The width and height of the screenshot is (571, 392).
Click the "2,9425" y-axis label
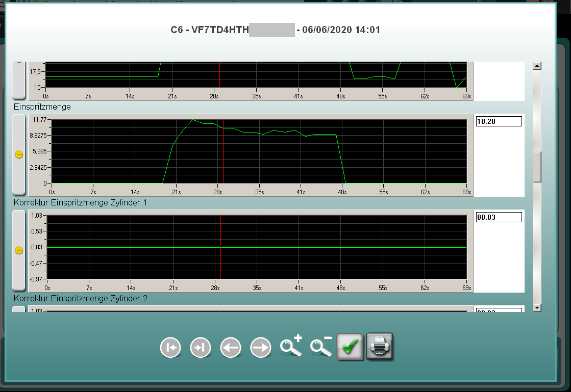[x=38, y=167]
